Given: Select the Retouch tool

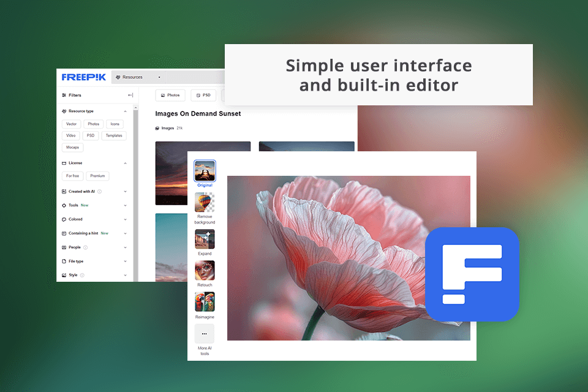Looking at the screenshot, I should tap(205, 274).
